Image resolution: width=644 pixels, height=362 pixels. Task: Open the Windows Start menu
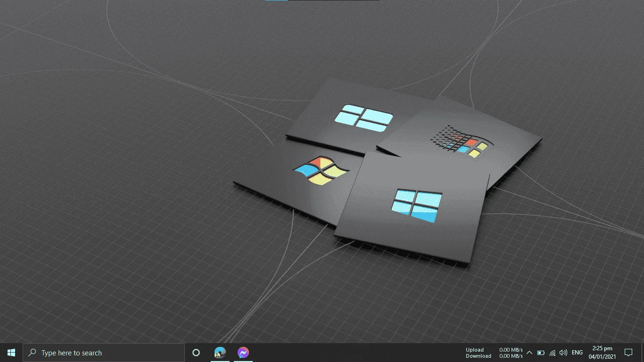point(11,353)
